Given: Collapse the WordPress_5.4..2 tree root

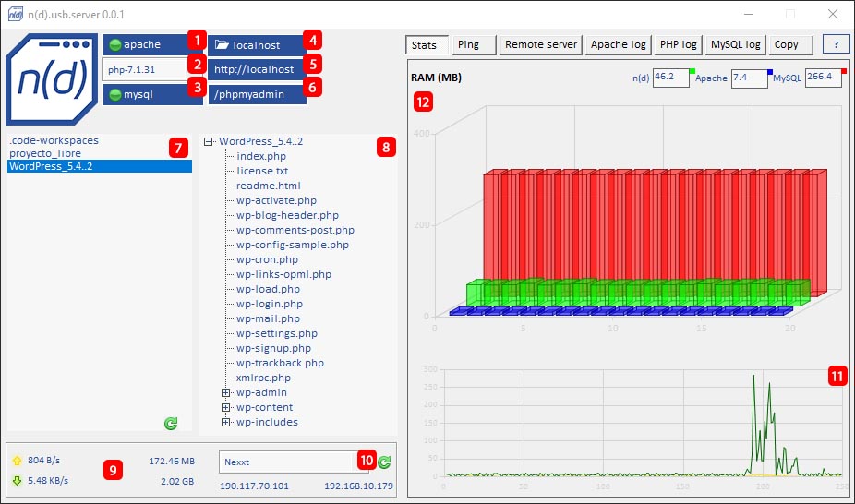Looking at the screenshot, I should (208, 141).
